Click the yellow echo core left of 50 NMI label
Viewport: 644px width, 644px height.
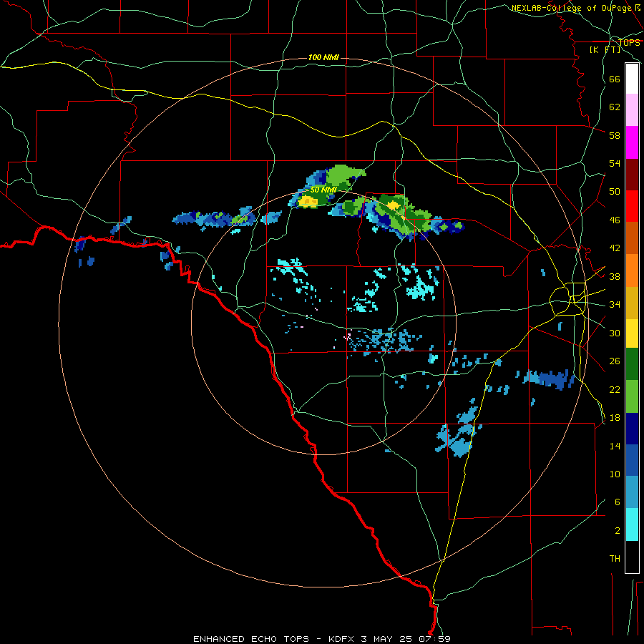point(308,201)
